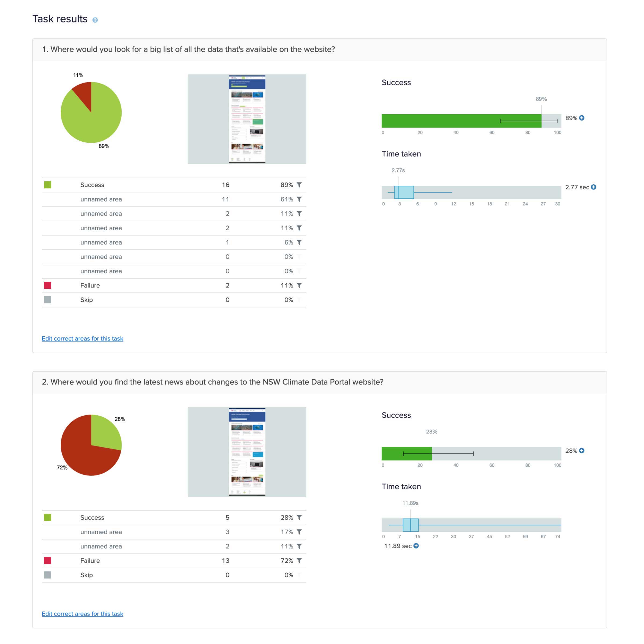Screen dimensions: 644x644
Task: Click the green Success swatch in task 1
Action: click(48, 185)
